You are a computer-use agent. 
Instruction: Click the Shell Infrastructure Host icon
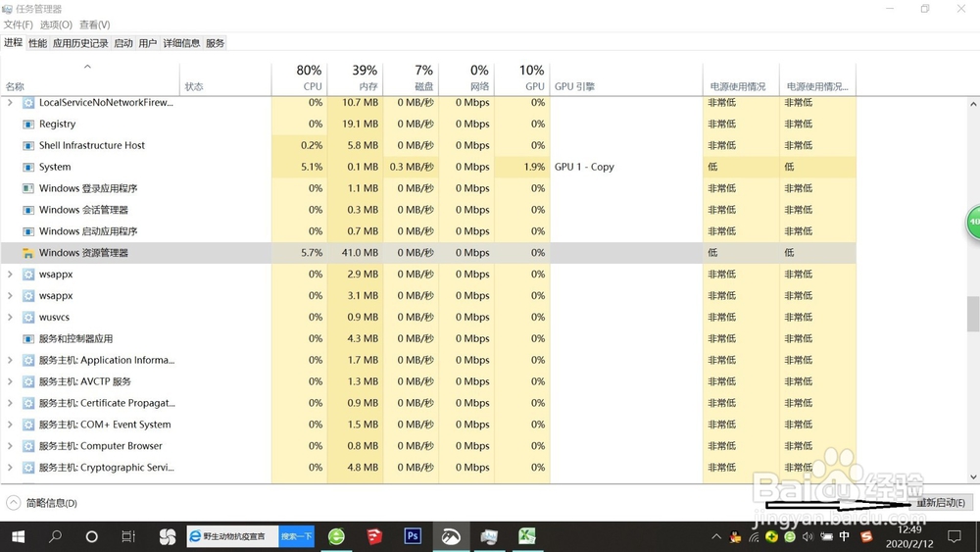point(28,146)
